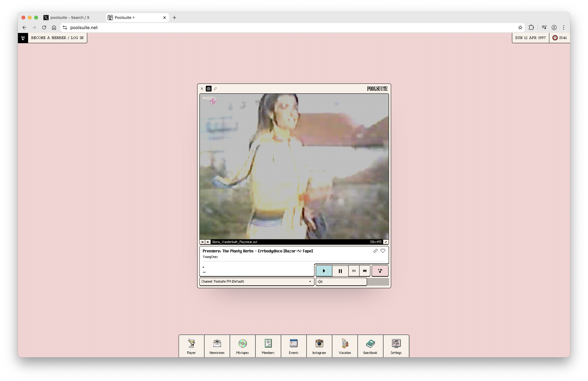This screenshot has width=588, height=381.
Task: Click Become a Member / Log In
Action: pos(57,38)
